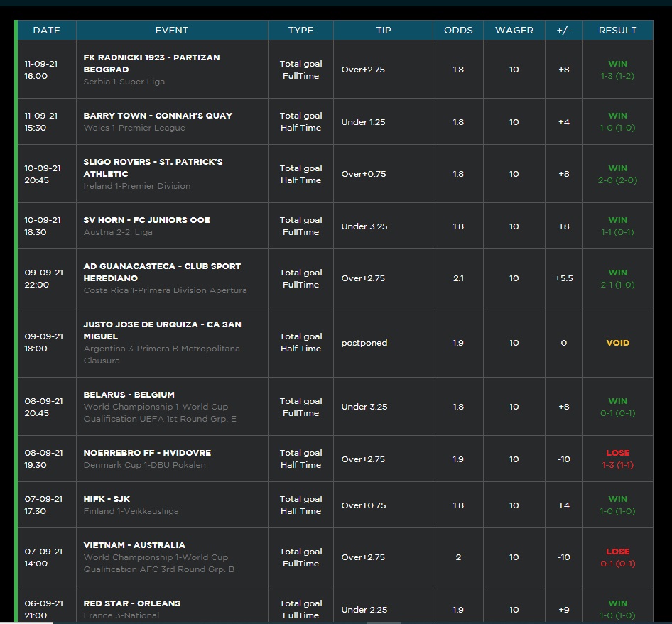
Task: Click Ireland 1-Premier Division league text
Action: [x=137, y=186]
